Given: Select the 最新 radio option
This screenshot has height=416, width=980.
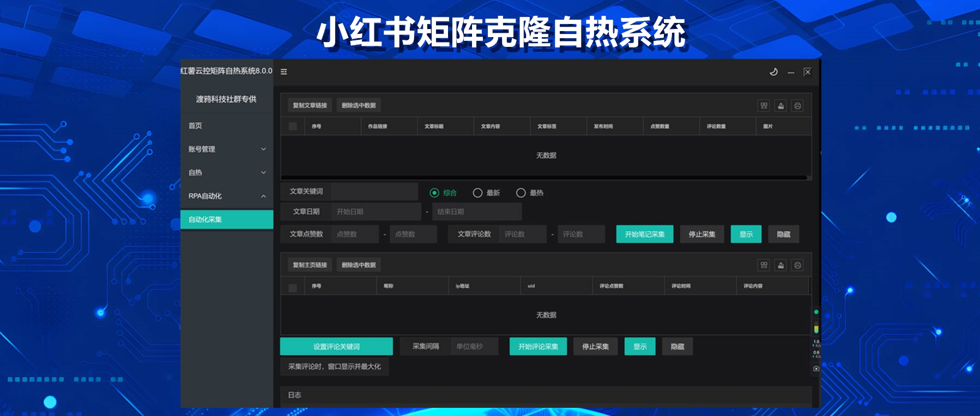Looking at the screenshot, I should pos(477,193).
